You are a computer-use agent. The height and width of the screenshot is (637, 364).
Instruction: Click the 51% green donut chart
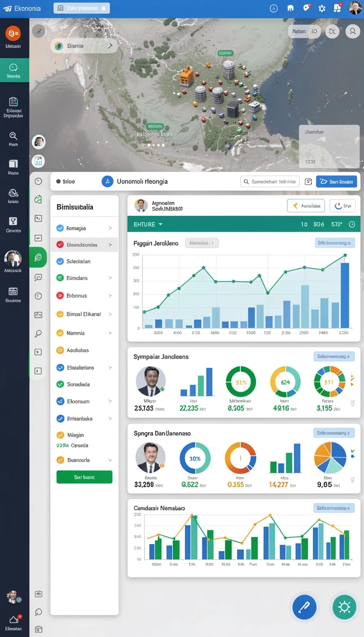(241, 382)
